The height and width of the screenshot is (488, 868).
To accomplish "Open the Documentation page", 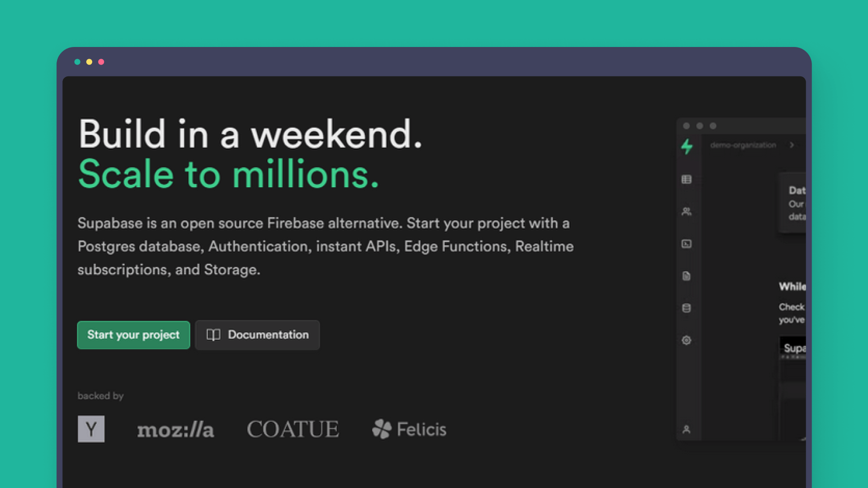I will 257,335.
